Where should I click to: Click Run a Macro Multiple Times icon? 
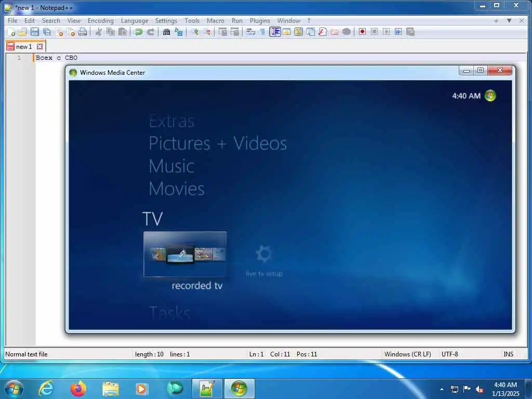pyautogui.click(x=398, y=32)
